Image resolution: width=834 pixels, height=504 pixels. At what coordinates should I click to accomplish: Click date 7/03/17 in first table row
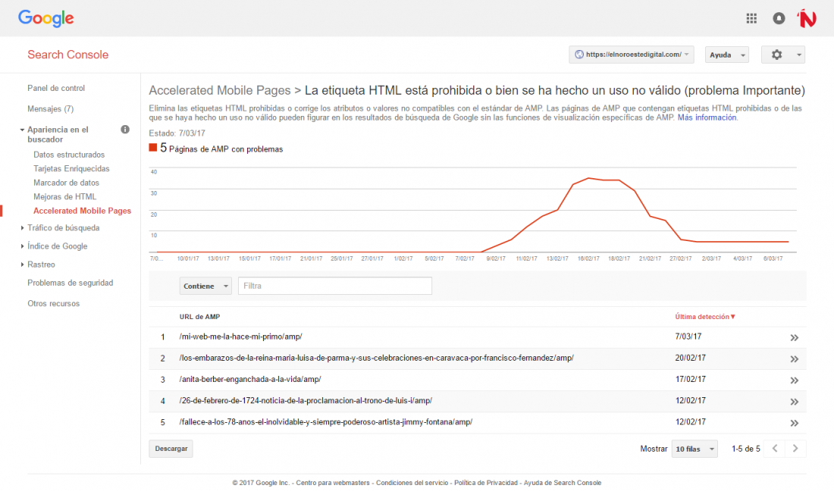[x=688, y=337]
